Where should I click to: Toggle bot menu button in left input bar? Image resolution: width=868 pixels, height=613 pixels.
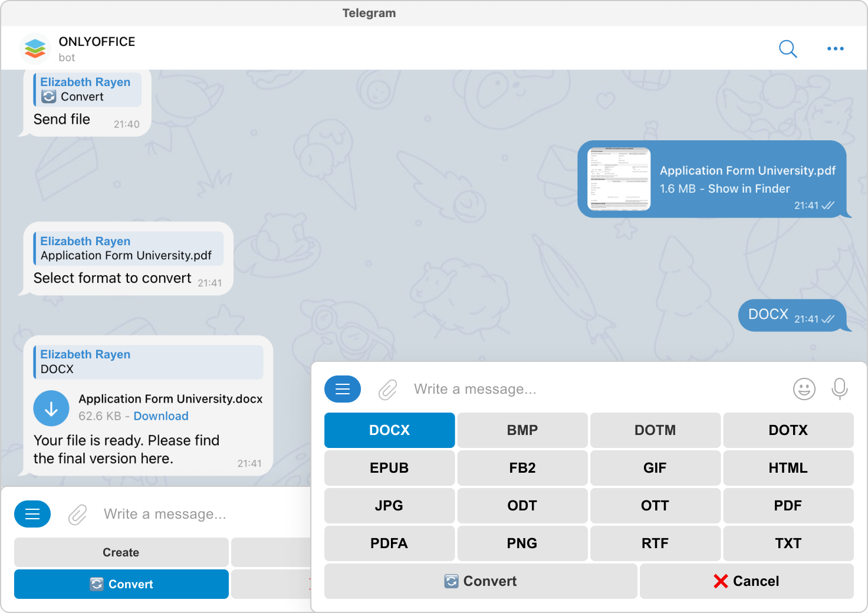pos(32,514)
